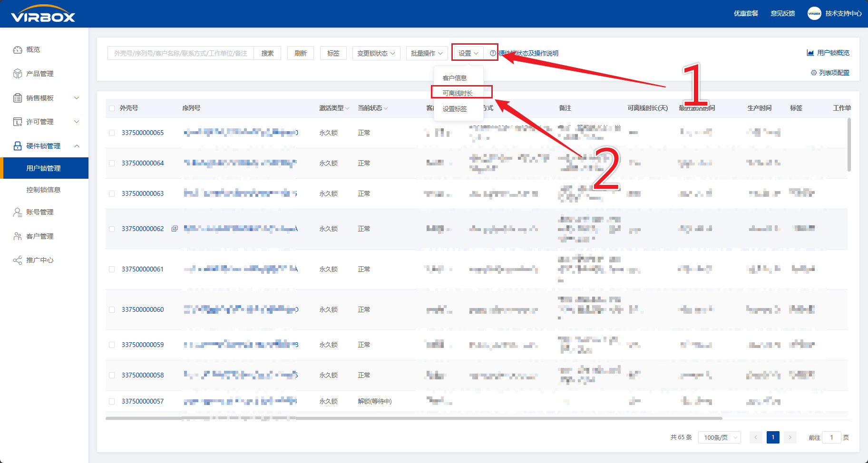
Task: Open 产品管理 cube icon
Action: coord(18,74)
